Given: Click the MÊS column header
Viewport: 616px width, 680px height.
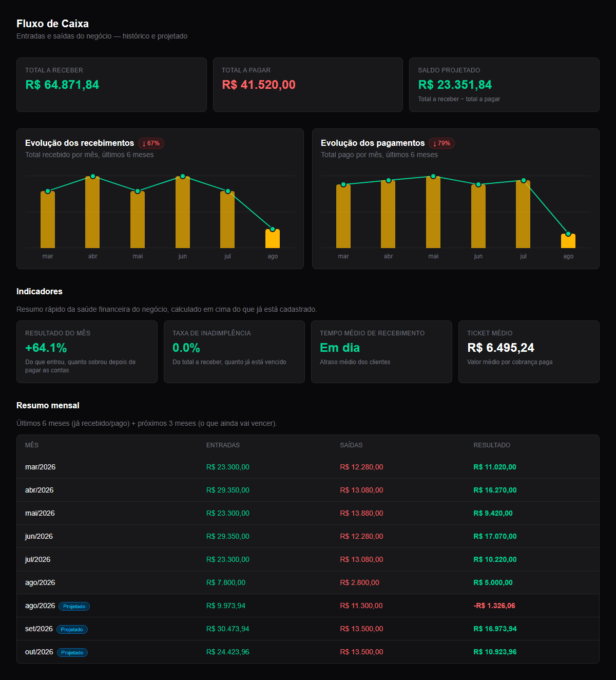Looking at the screenshot, I should click(32, 445).
